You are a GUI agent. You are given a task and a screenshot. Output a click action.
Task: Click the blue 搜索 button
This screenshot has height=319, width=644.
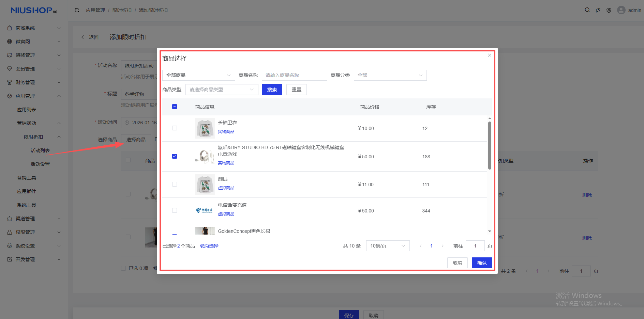pos(272,90)
